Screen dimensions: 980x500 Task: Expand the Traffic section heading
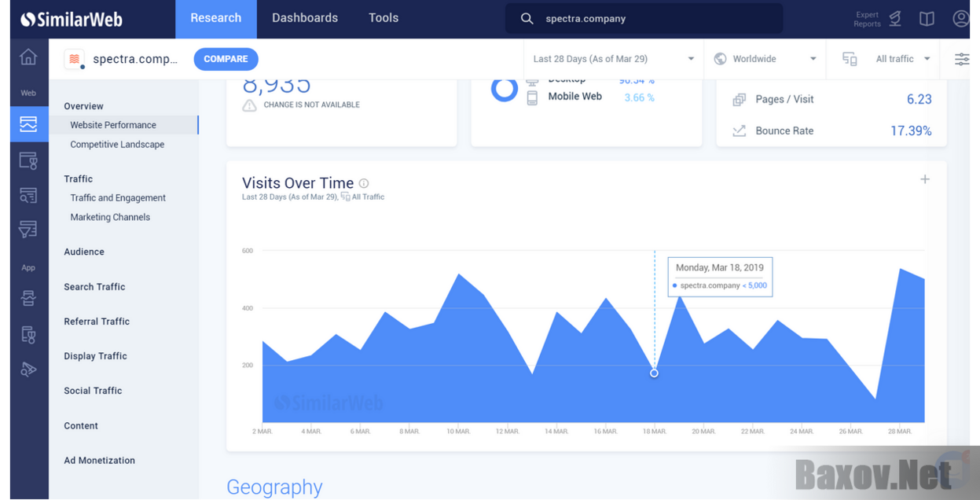coord(79,179)
